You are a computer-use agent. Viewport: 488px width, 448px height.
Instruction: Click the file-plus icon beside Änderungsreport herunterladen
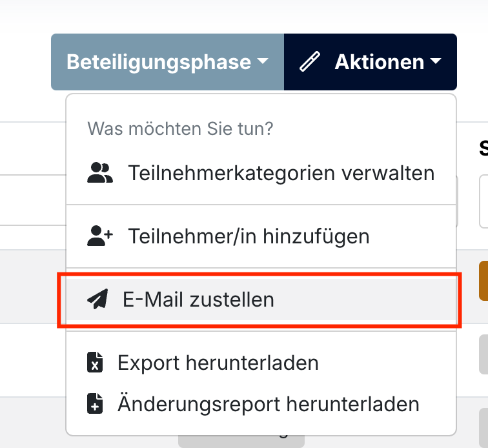click(x=95, y=403)
